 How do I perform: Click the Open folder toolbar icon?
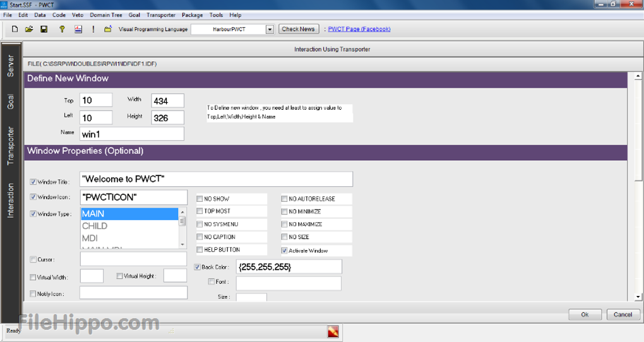[29, 29]
